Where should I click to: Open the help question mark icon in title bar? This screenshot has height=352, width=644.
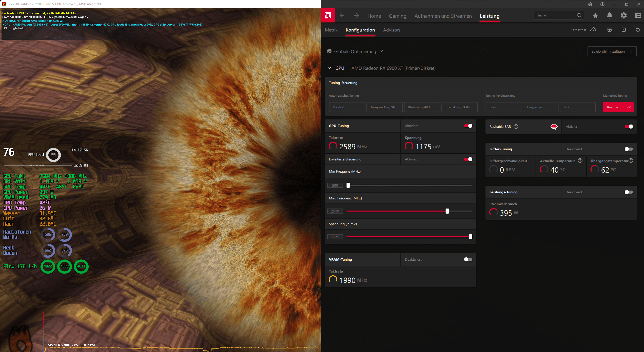click(x=602, y=4)
